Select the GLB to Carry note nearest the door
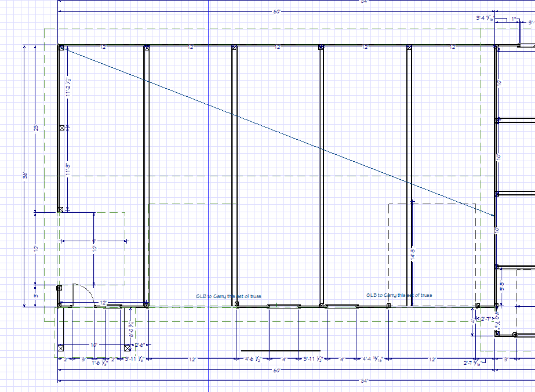This screenshot has width=535, height=392. tap(228, 296)
